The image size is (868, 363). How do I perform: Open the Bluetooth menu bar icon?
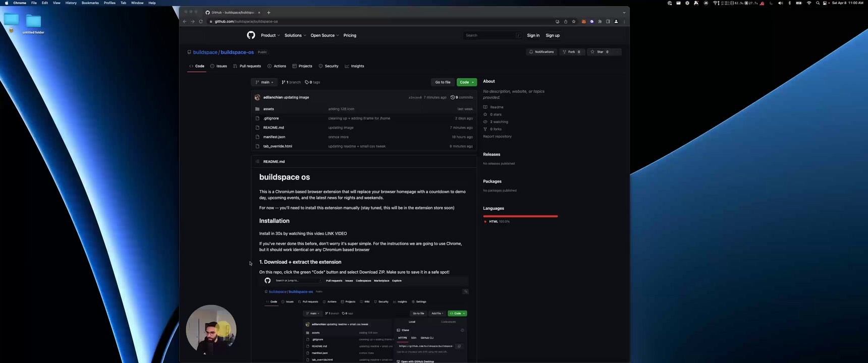[x=790, y=3]
